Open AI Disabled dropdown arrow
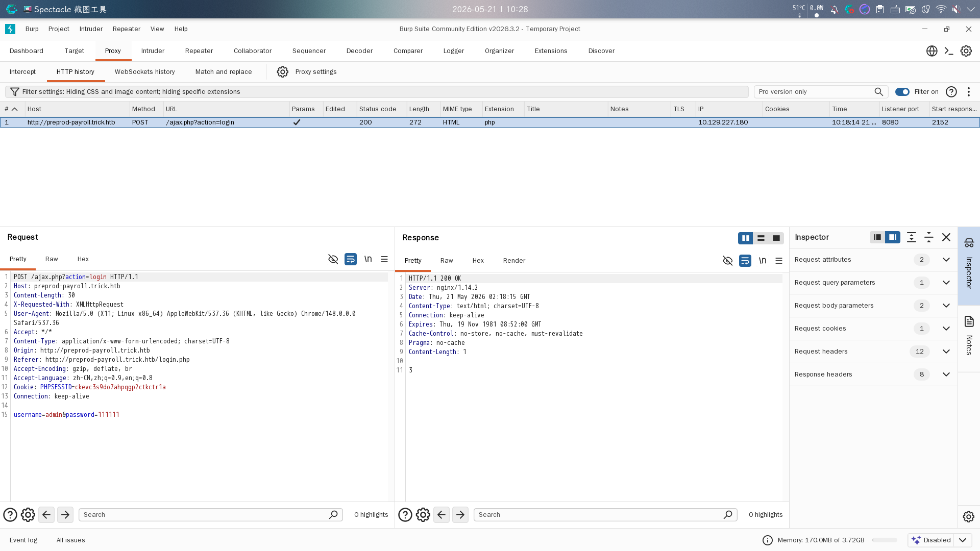Viewport: 980px width, 551px height. pos(963,540)
